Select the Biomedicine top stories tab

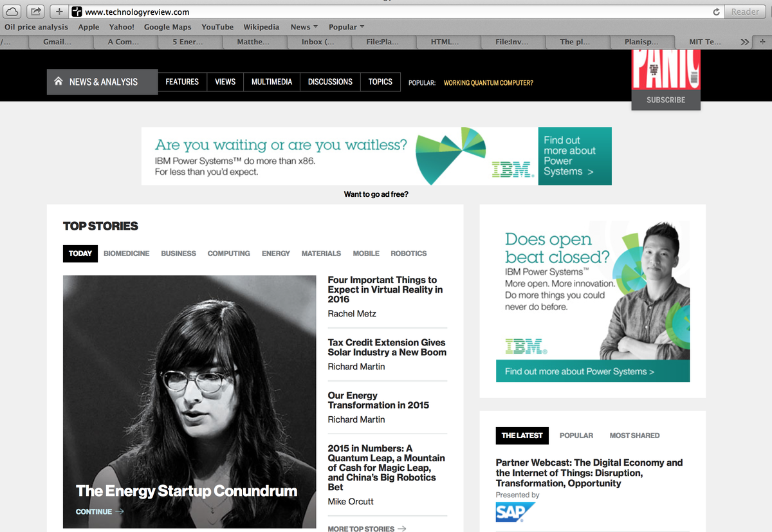point(127,253)
